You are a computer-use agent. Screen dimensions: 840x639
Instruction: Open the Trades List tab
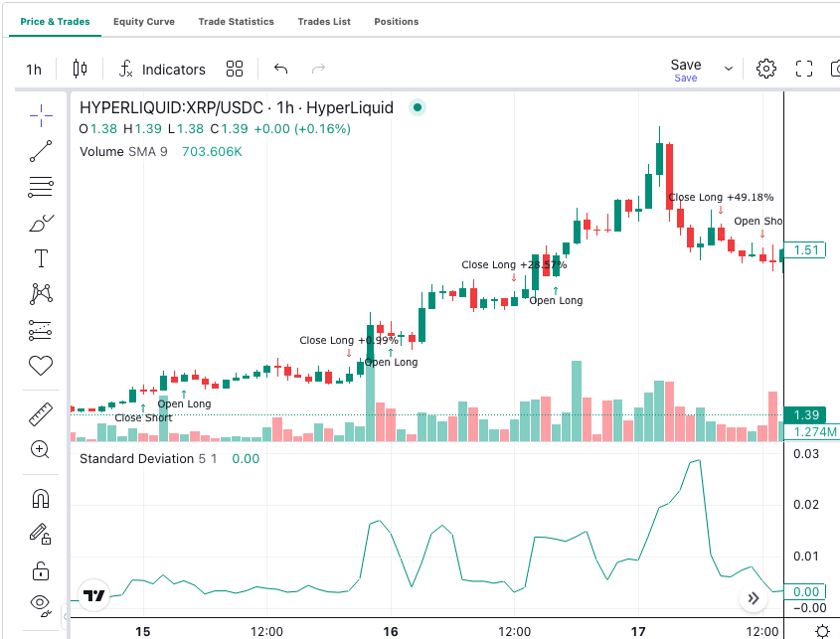coord(324,22)
